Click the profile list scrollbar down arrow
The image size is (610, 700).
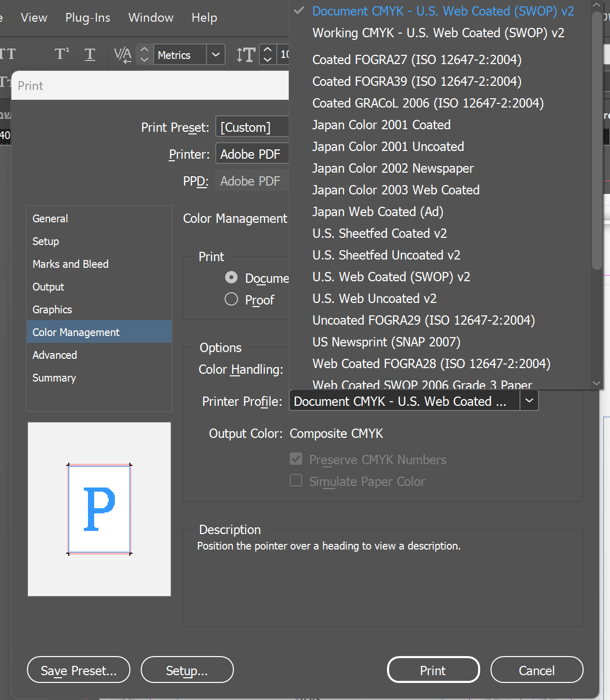point(597,383)
